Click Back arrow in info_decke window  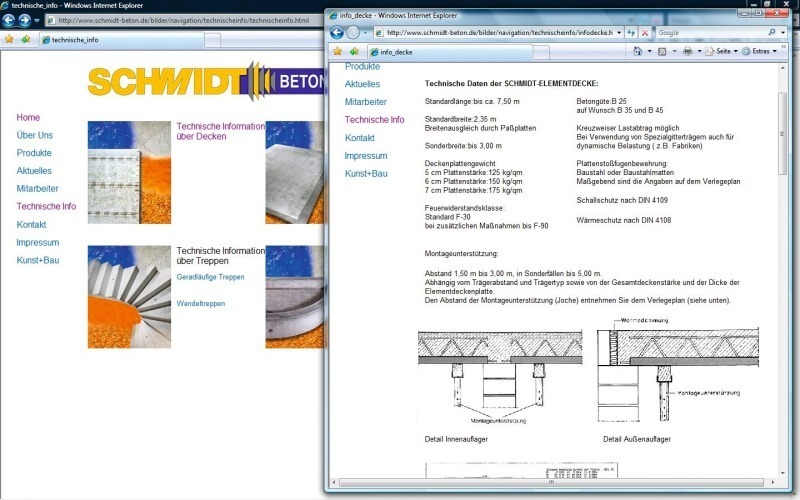[x=337, y=33]
